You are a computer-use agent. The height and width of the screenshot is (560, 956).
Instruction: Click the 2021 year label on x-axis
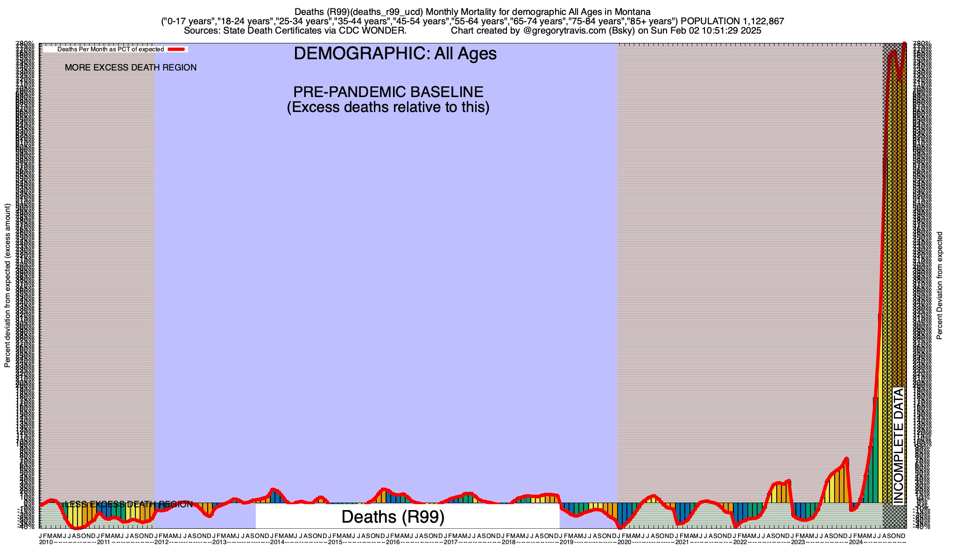[x=682, y=542]
